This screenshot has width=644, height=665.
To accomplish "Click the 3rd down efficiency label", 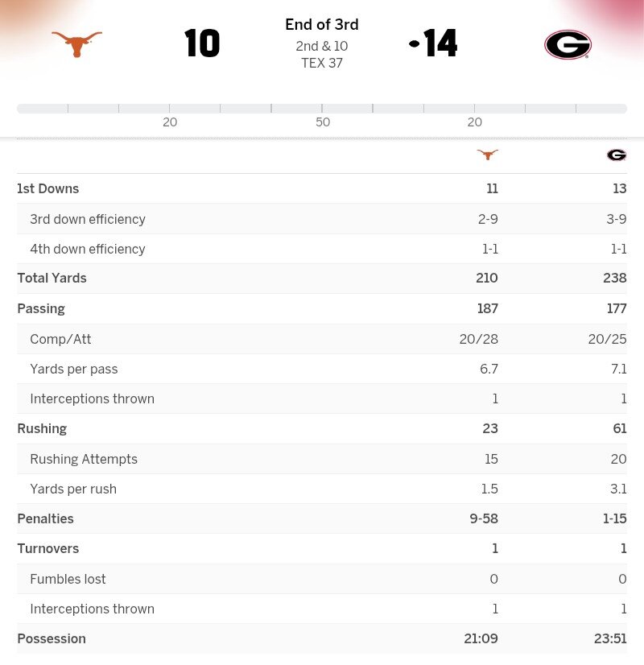I will pos(88,219).
